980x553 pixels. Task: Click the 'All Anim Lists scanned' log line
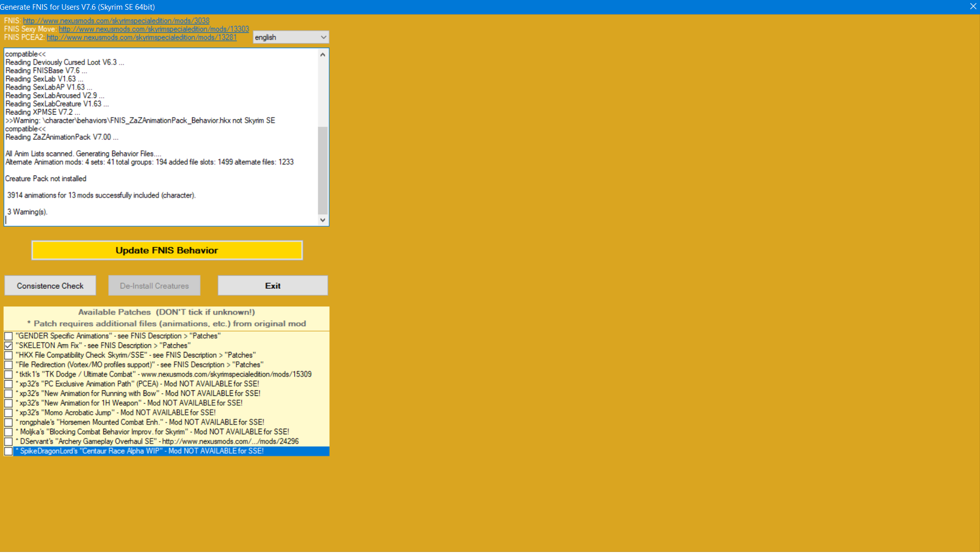click(83, 154)
